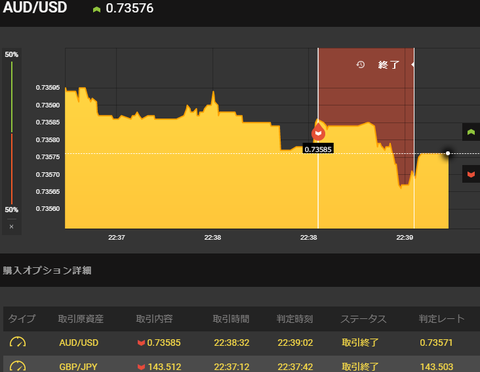Screen dimensions: 480x372
Task: Close the sentiment gauge with the X
Action: pos(11,227)
